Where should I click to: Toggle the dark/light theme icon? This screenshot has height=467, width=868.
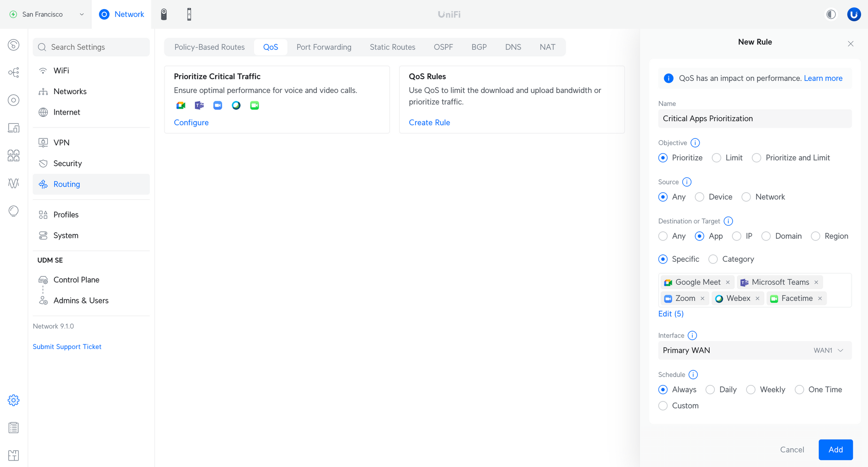[831, 14]
